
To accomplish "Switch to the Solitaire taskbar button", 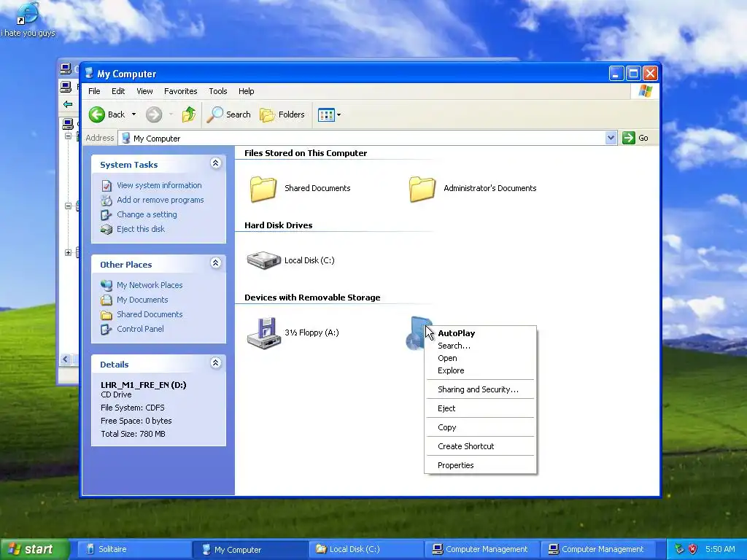I will pos(133,549).
